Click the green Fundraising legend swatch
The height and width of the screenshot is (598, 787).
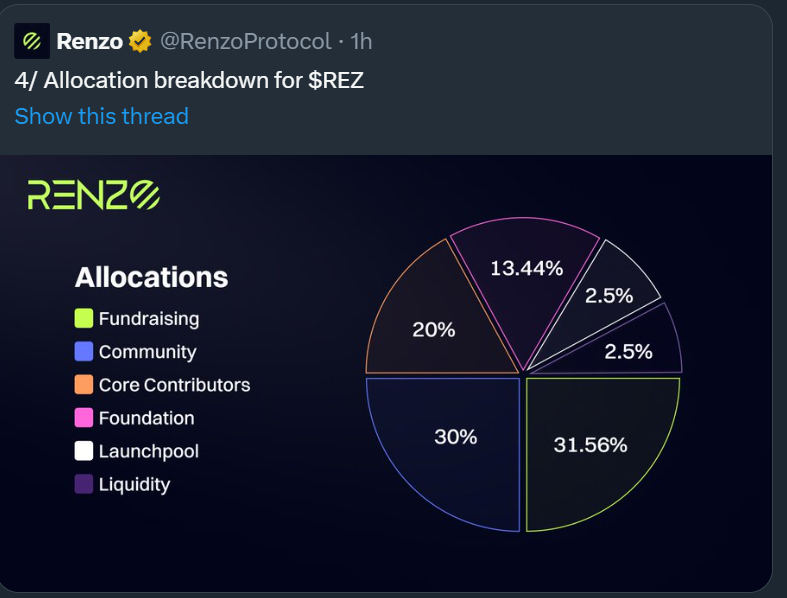pos(84,319)
